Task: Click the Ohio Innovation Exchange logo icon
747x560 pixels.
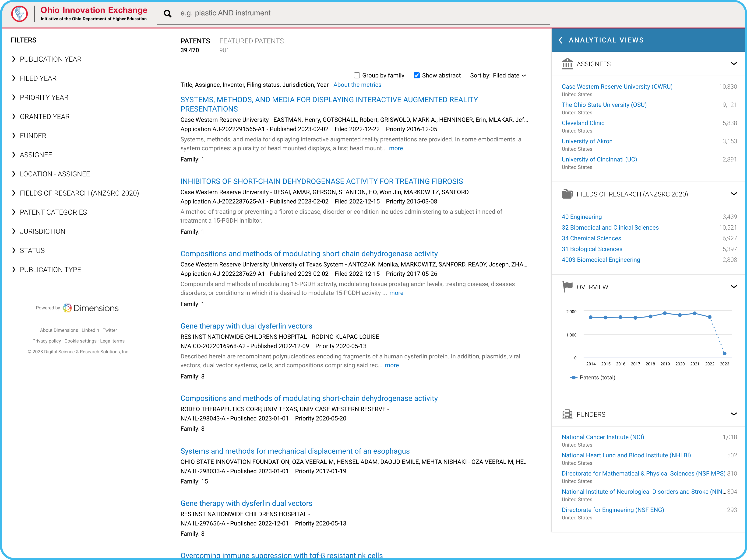Action: [19, 14]
